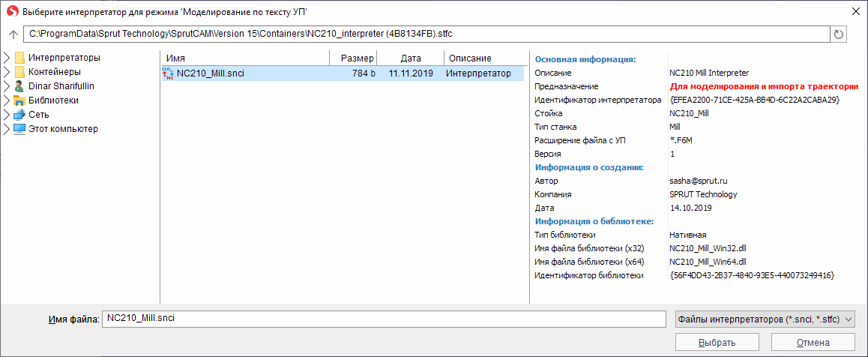Select Сеть in the folder tree
This screenshot has width=868, height=357.
click(x=39, y=115)
